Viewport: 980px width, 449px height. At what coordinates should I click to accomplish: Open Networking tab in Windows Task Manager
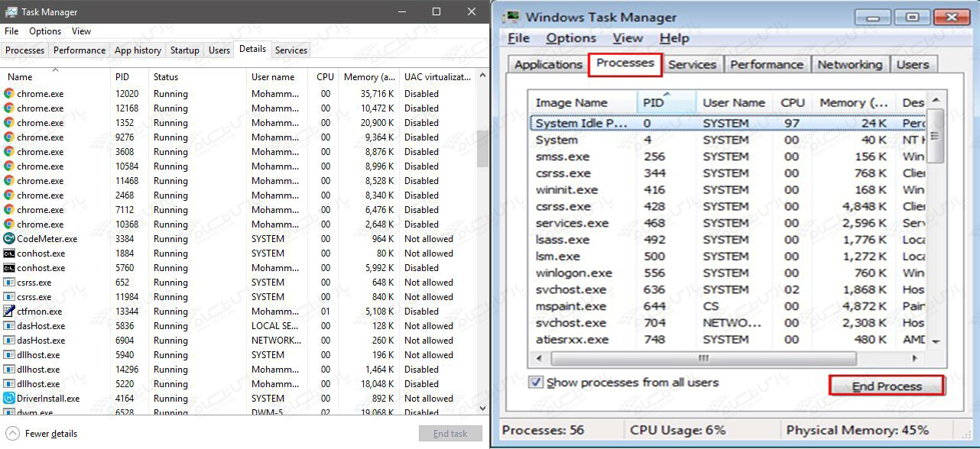849,65
